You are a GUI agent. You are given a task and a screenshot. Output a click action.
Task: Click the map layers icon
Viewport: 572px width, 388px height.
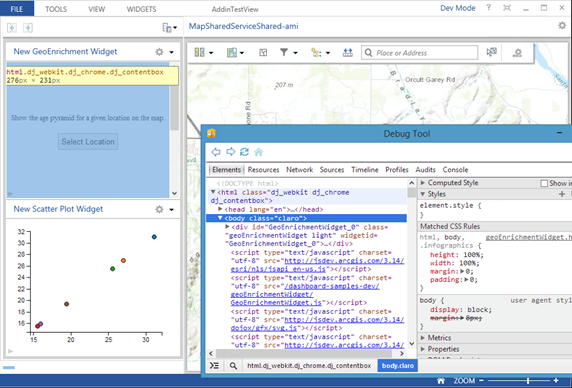pyautogui.click(x=232, y=53)
